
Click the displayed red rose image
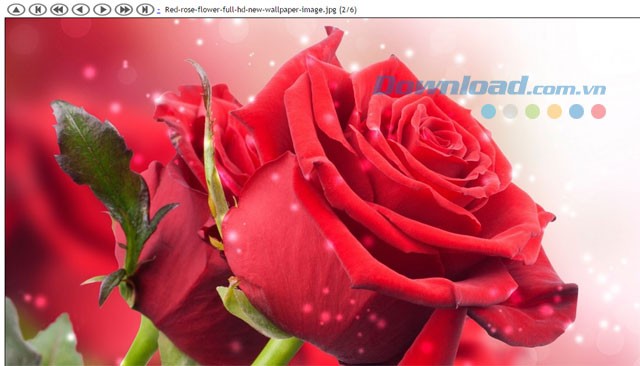(322, 192)
